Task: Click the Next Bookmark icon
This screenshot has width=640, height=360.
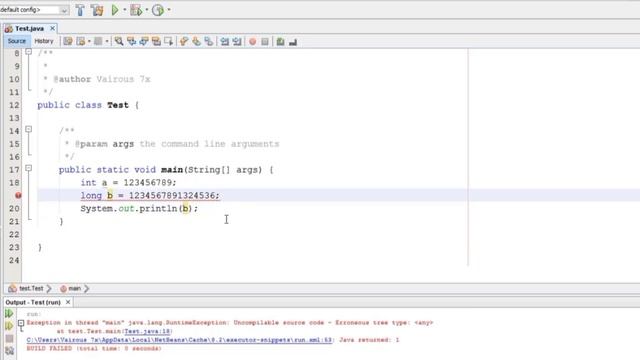Action: [196, 41]
